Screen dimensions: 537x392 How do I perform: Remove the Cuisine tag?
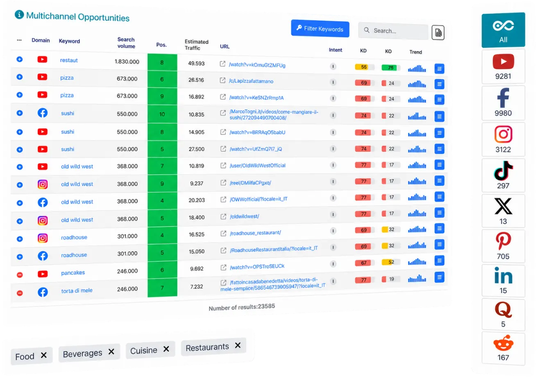point(166,349)
